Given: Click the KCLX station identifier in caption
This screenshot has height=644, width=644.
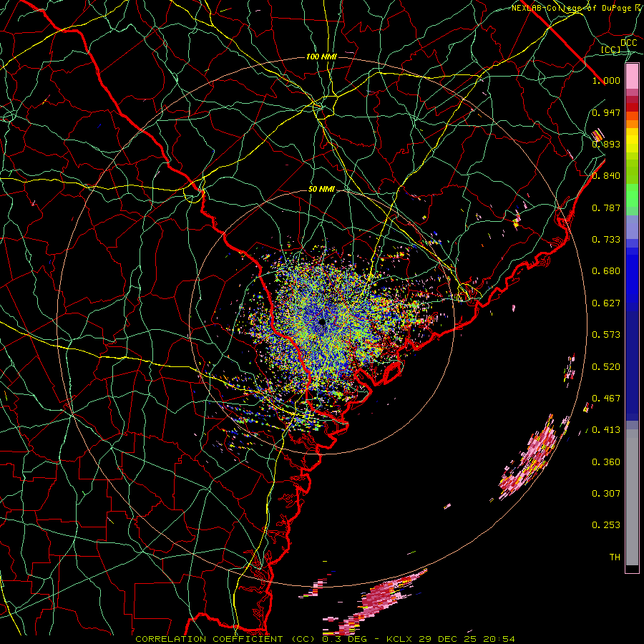Looking at the screenshot, I should tap(399, 639).
